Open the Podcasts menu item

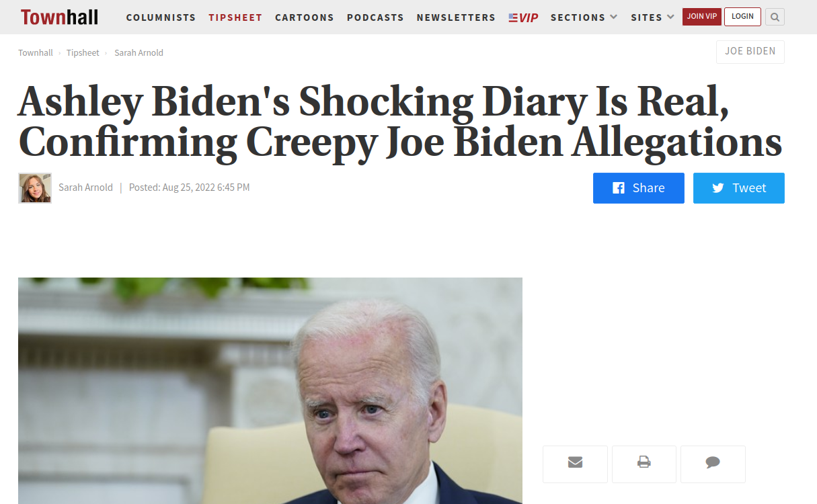tap(375, 17)
